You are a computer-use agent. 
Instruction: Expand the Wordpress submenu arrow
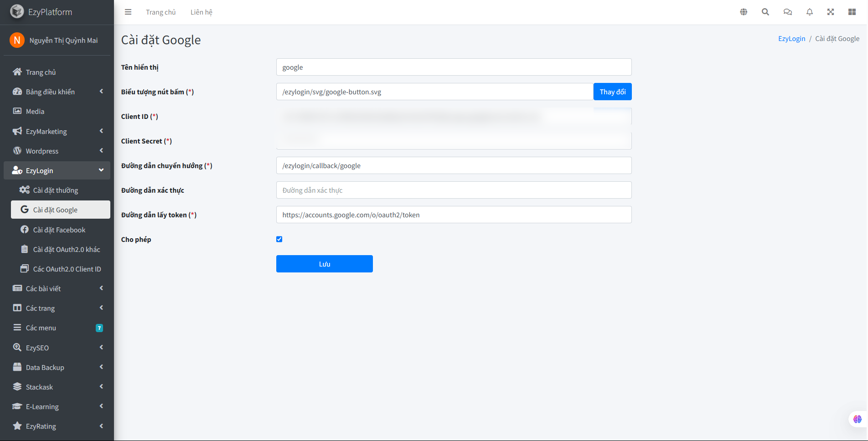click(101, 150)
